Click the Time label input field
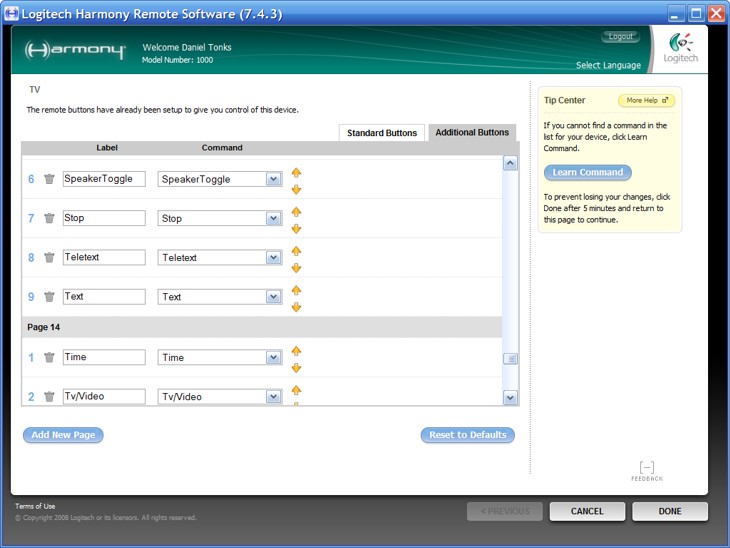Viewport: 730px width, 548px height. 104,357
